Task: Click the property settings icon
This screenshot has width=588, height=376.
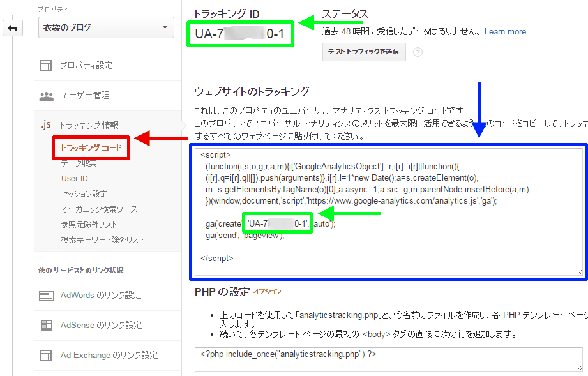Action: (x=46, y=66)
